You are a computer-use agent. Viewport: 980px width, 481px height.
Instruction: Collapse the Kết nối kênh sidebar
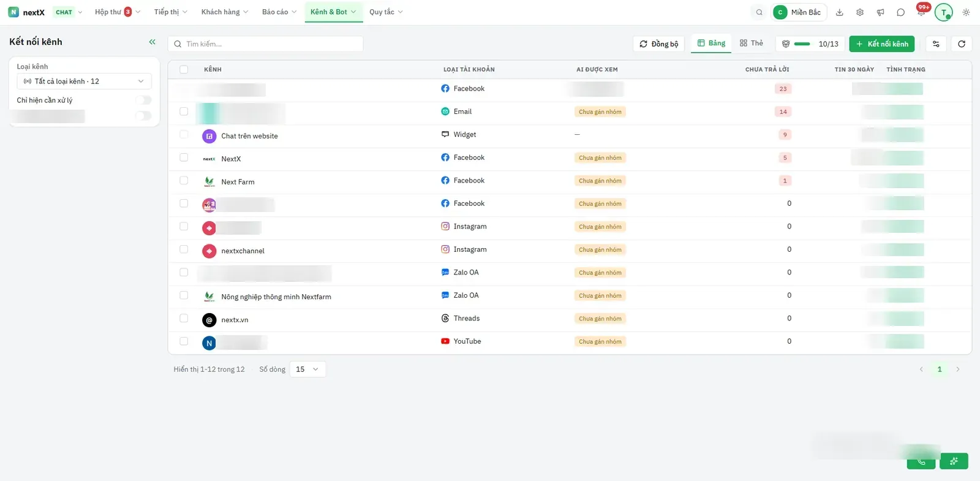[152, 42]
